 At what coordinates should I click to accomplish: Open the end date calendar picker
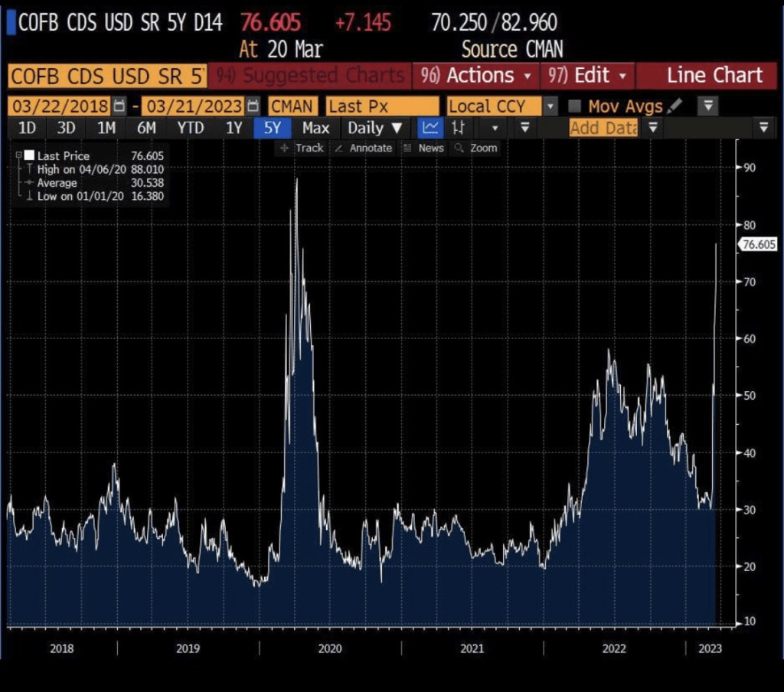tap(251, 105)
